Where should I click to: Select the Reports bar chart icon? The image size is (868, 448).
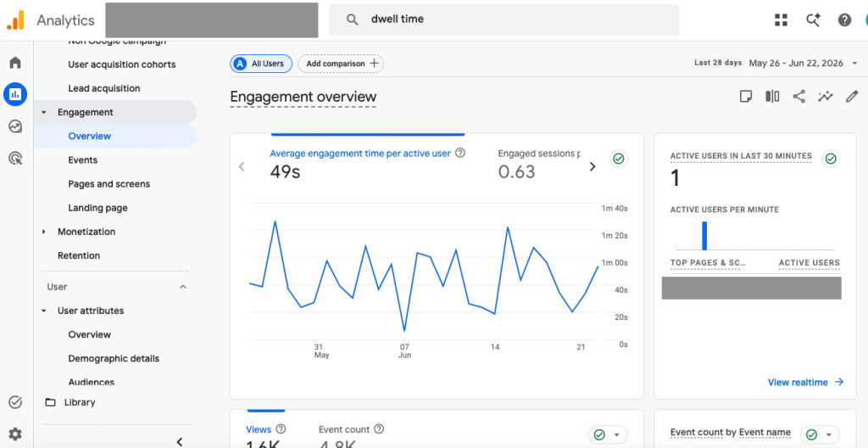[15, 94]
